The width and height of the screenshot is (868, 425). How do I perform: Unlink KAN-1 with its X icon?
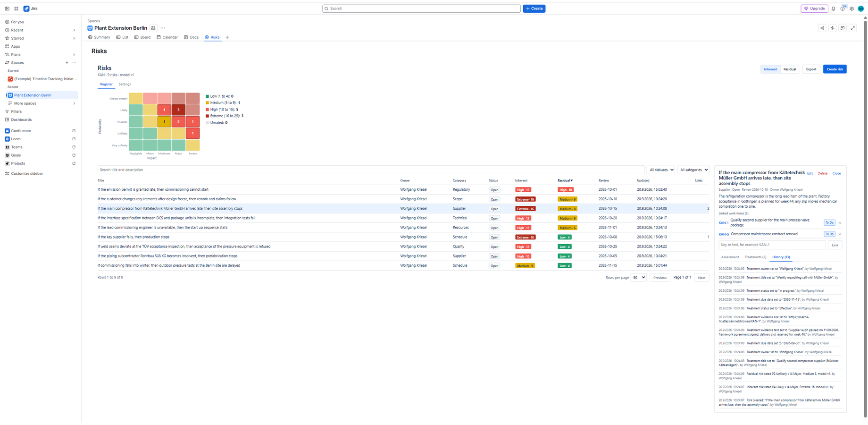coord(840,223)
